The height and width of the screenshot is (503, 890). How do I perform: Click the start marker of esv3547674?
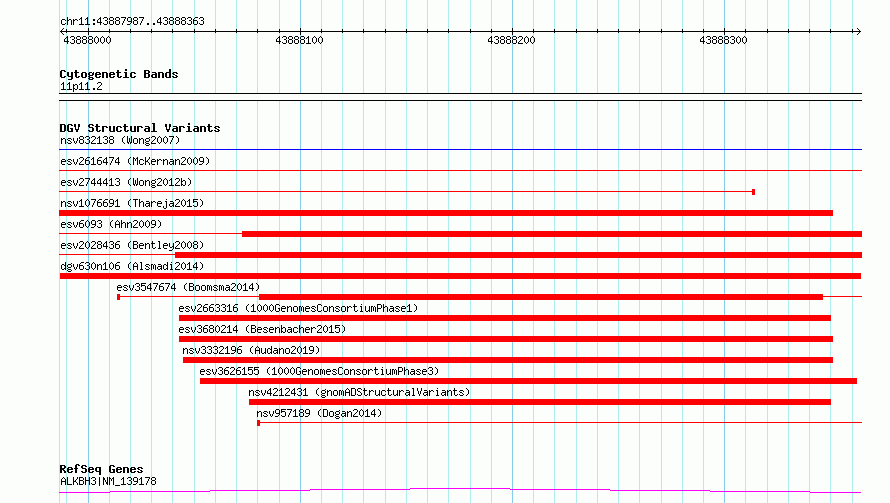[119, 297]
